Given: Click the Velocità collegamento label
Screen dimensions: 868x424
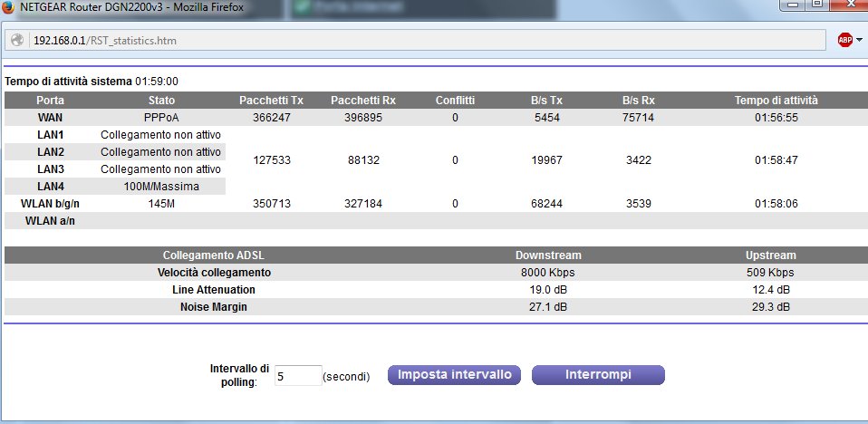Looking at the screenshot, I should 214,273.
